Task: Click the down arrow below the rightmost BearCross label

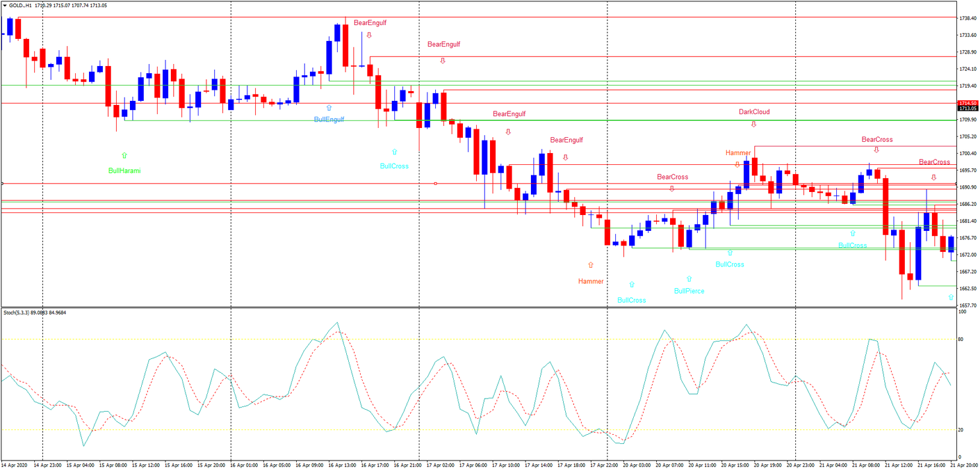Action: coord(933,177)
